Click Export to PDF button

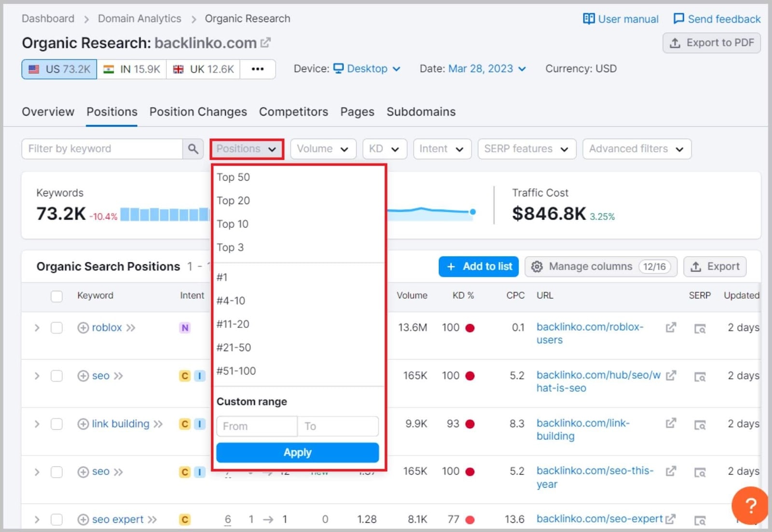point(712,43)
